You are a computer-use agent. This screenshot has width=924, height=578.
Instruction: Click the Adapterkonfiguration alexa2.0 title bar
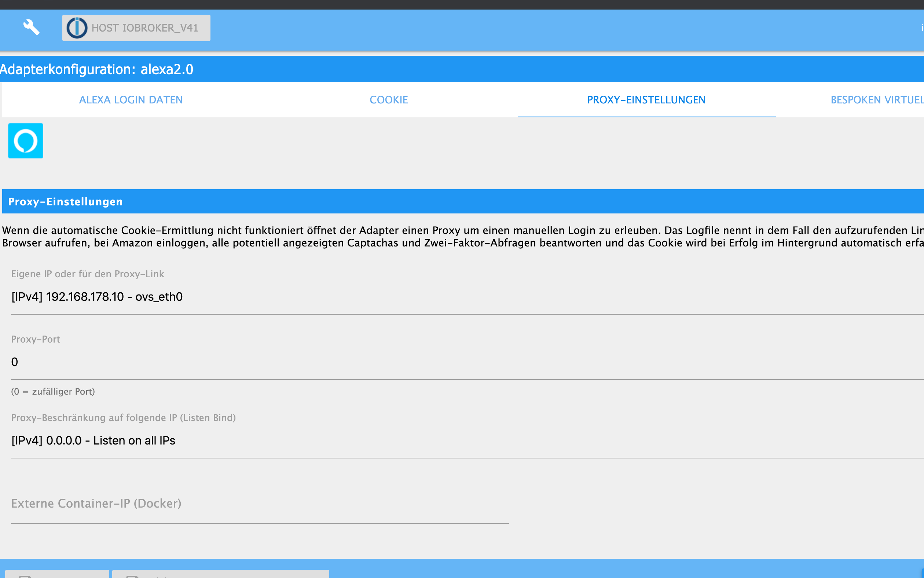click(97, 69)
